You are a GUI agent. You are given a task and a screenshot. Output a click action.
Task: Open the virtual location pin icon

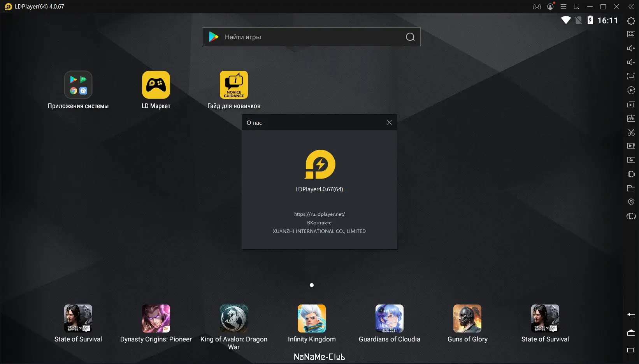point(631,202)
